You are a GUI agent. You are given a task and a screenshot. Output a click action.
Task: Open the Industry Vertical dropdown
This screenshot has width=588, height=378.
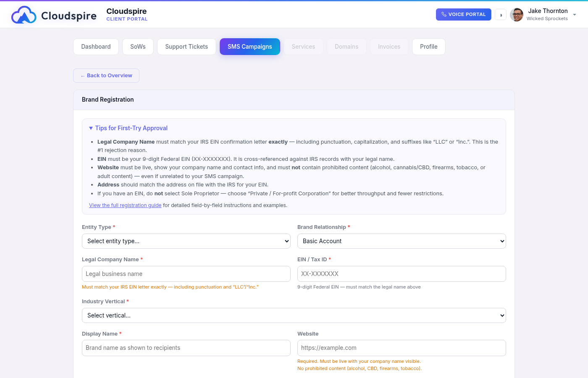coord(294,315)
